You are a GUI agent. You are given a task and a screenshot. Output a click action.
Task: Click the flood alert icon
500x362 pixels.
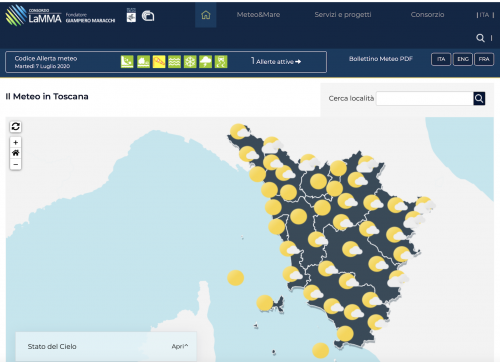point(143,62)
